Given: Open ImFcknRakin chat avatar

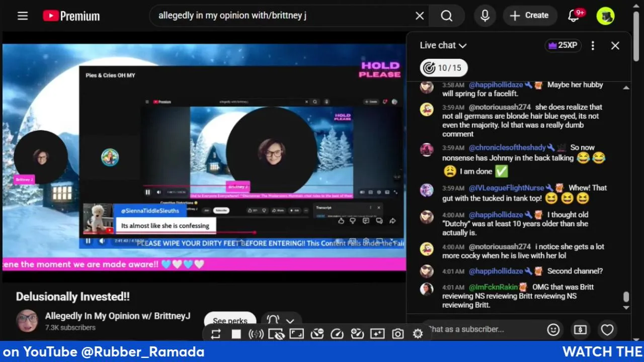Looking at the screenshot, I should pos(427,289).
